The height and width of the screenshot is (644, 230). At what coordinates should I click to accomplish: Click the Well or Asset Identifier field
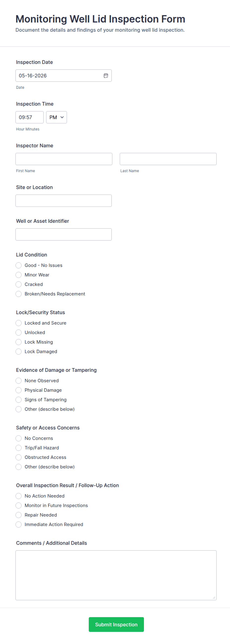[x=64, y=234]
